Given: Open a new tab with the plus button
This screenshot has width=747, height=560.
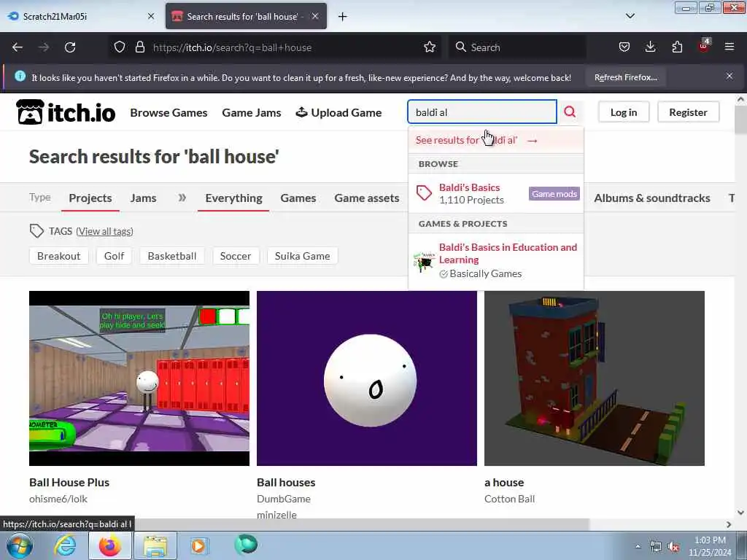Looking at the screenshot, I should pos(342,17).
